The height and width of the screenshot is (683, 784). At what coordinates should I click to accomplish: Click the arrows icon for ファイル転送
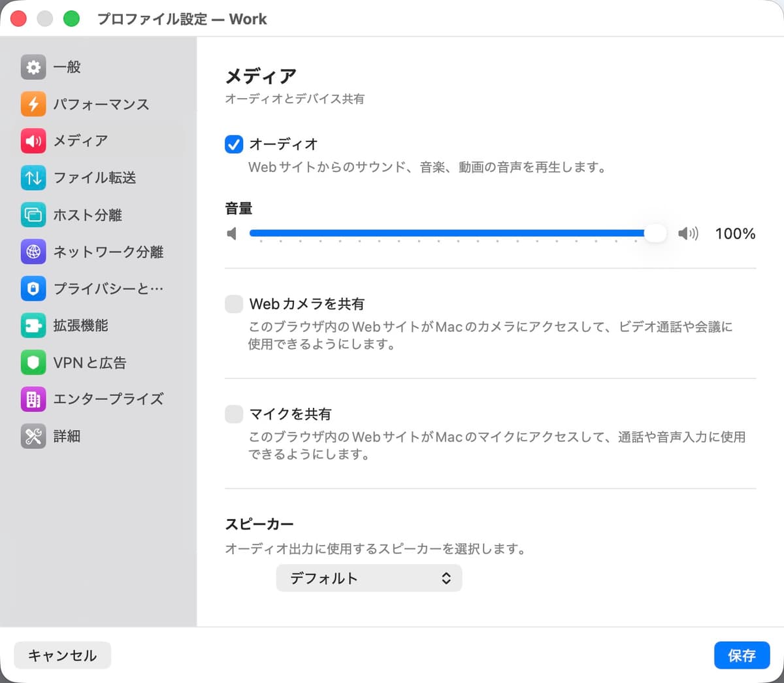coord(33,178)
